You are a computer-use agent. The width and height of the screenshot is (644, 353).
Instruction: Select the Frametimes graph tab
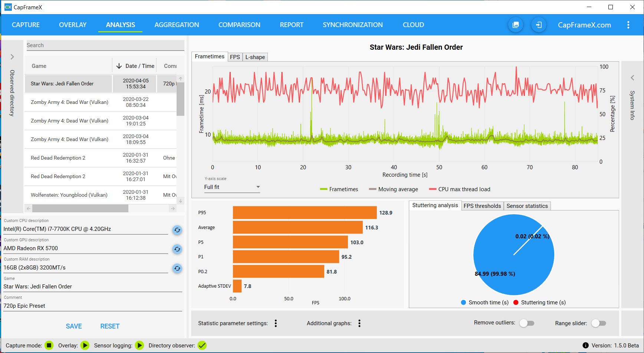coord(210,56)
